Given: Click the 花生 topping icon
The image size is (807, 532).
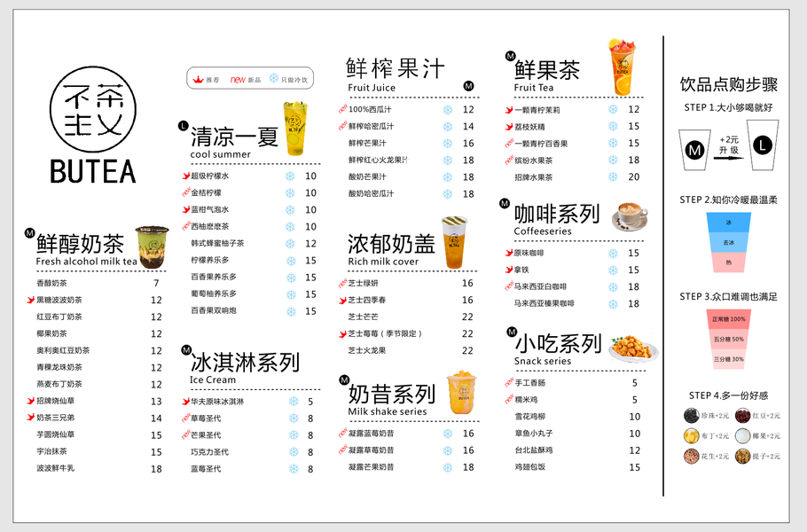Looking at the screenshot, I should [691, 456].
